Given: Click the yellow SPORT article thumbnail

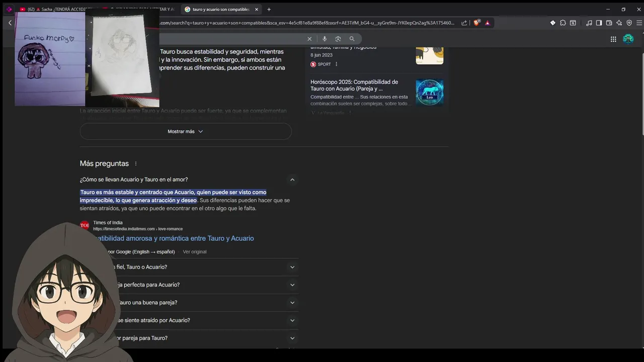Looking at the screenshot, I should (430, 55).
